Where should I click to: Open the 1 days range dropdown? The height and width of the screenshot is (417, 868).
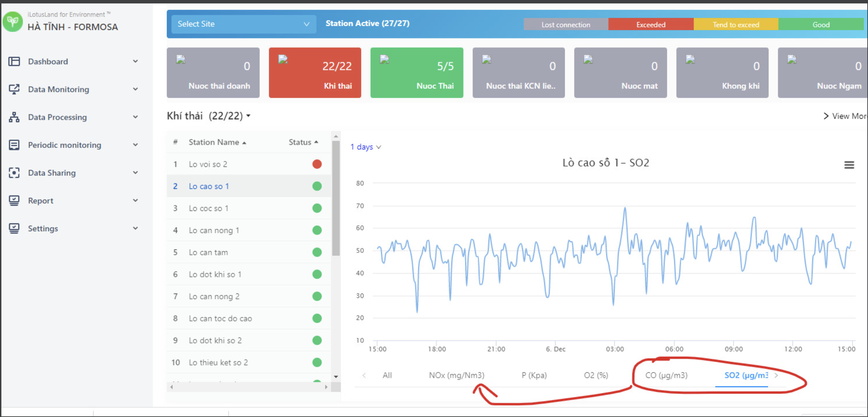pyautogui.click(x=366, y=147)
